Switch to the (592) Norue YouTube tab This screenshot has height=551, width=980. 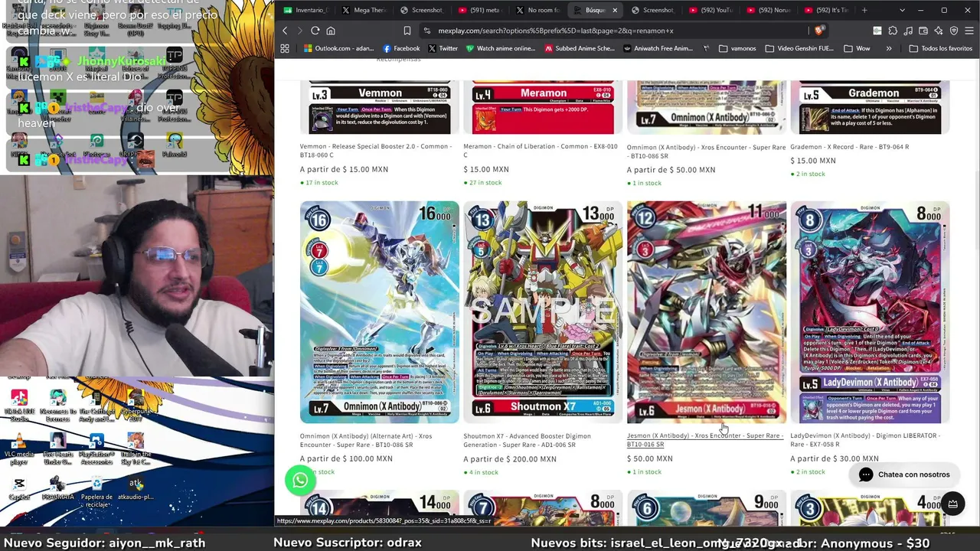pyautogui.click(x=768, y=10)
